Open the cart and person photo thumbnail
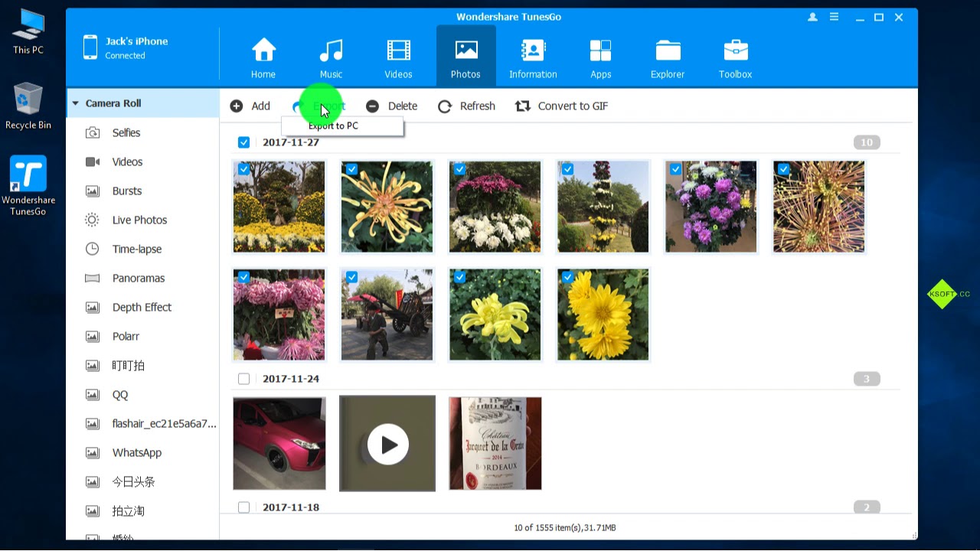The width and height of the screenshot is (980, 551). 387,315
